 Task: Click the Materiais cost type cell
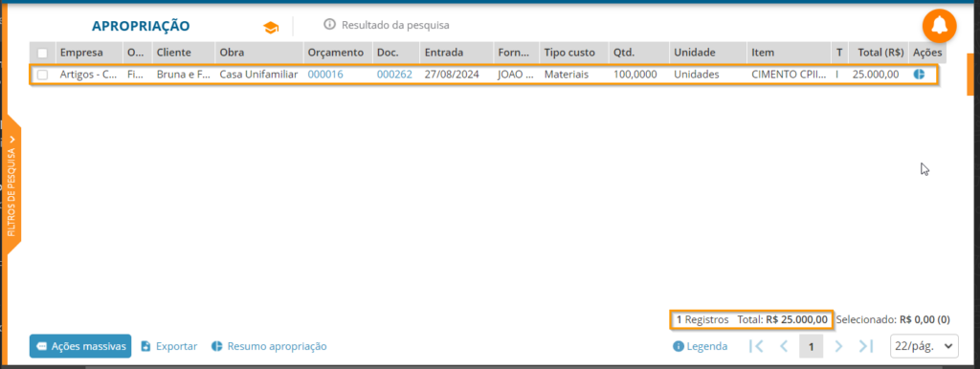[x=567, y=75]
